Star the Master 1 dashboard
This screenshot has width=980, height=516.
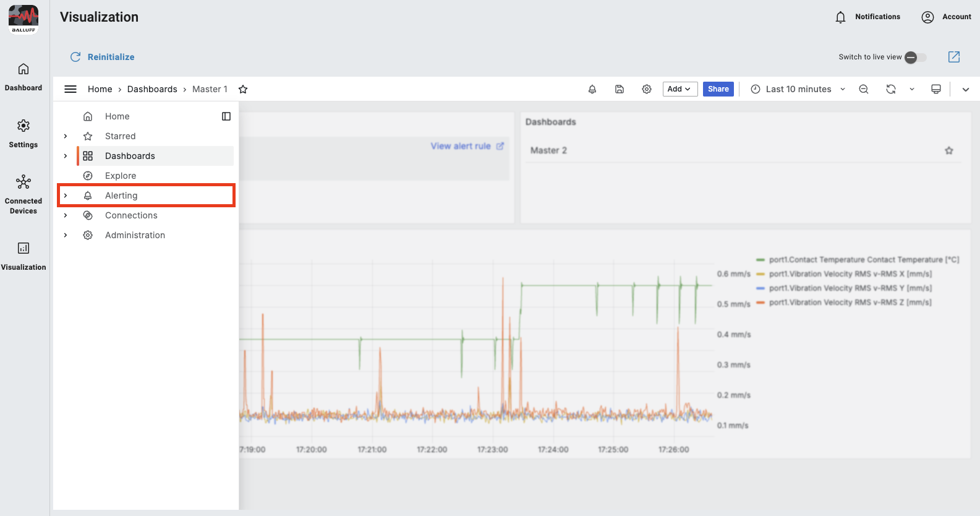(x=243, y=89)
